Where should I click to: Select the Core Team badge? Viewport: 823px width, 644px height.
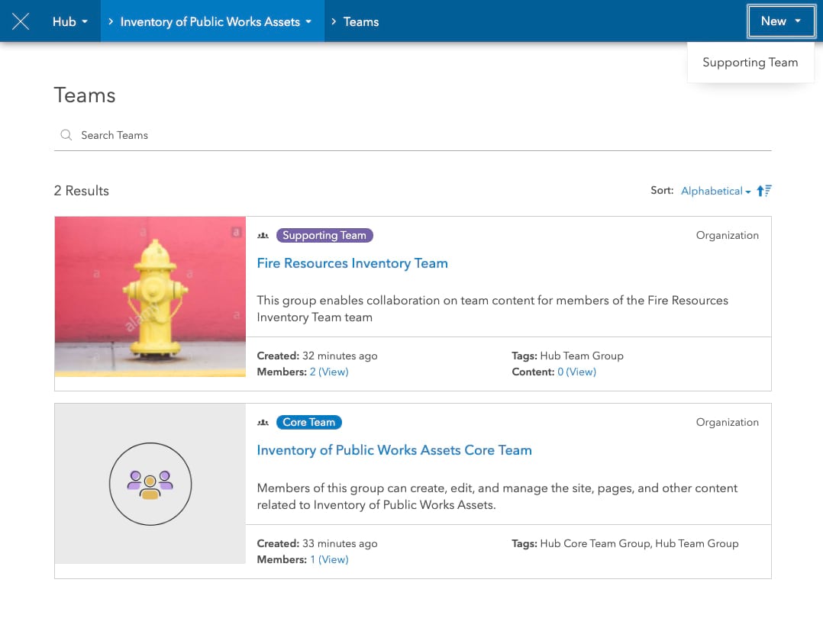pyautogui.click(x=308, y=422)
